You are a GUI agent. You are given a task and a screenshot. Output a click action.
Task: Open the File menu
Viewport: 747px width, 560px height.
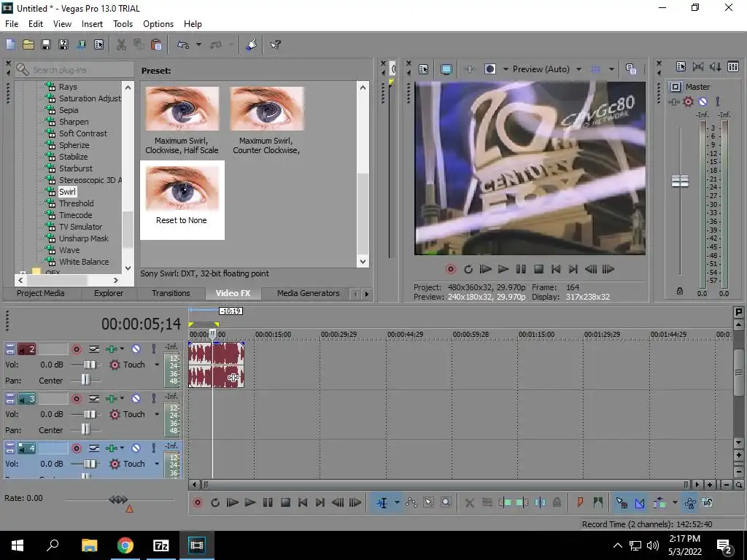coord(12,24)
